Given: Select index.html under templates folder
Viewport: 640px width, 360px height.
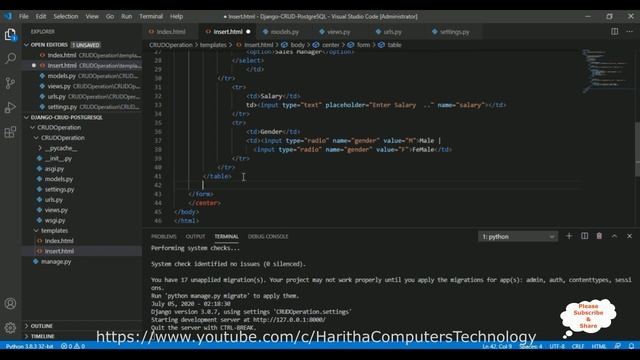Looking at the screenshot, I should [59, 241].
